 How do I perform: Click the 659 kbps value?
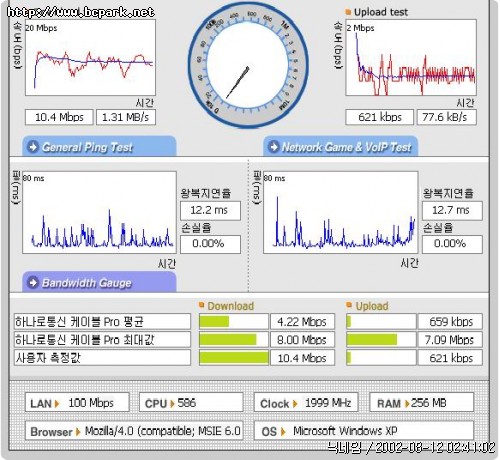coord(450,321)
